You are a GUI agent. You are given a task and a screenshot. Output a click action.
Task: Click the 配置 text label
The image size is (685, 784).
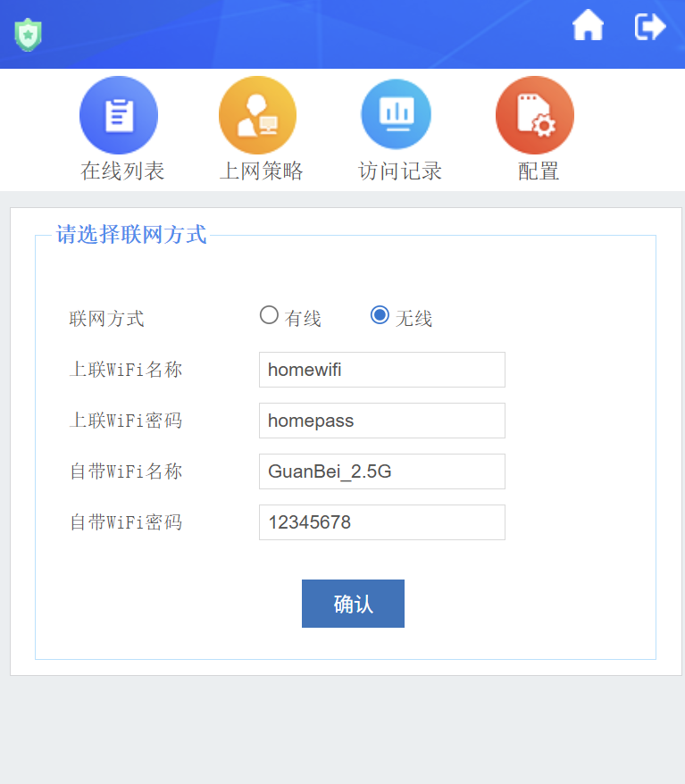(539, 171)
